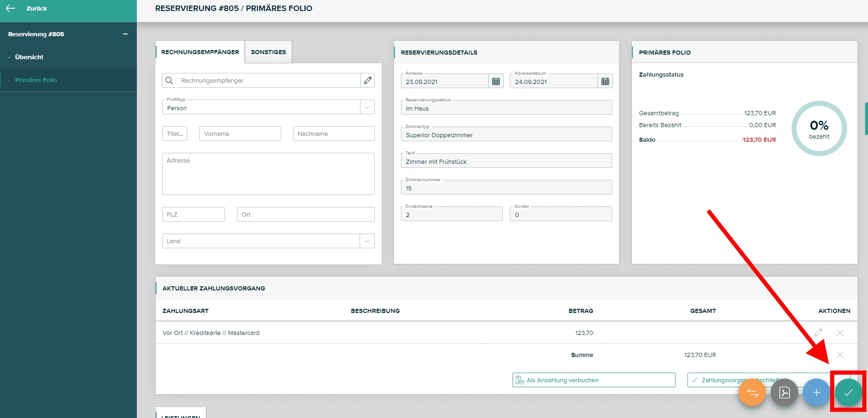This screenshot has height=418, width=868.
Task: Open the Land dropdown
Action: (367, 241)
